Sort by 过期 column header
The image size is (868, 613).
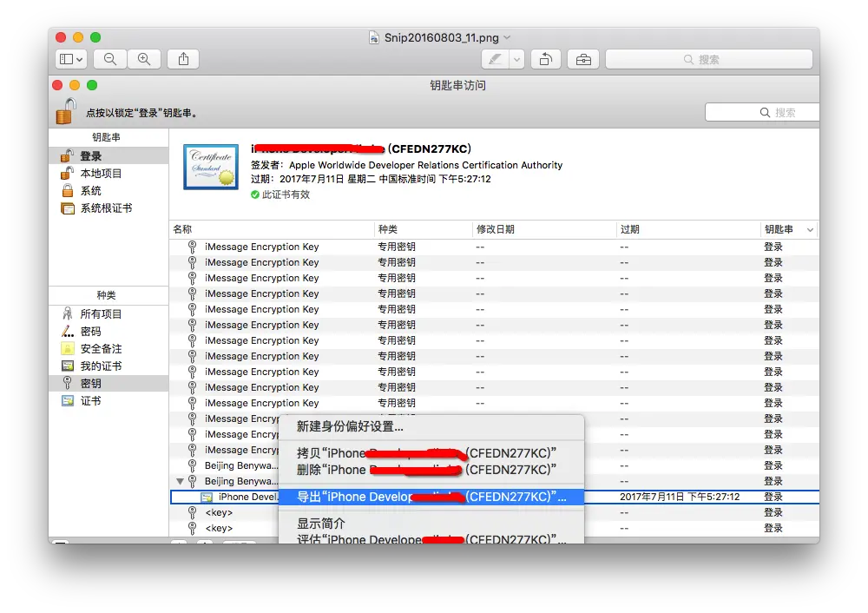(x=688, y=229)
